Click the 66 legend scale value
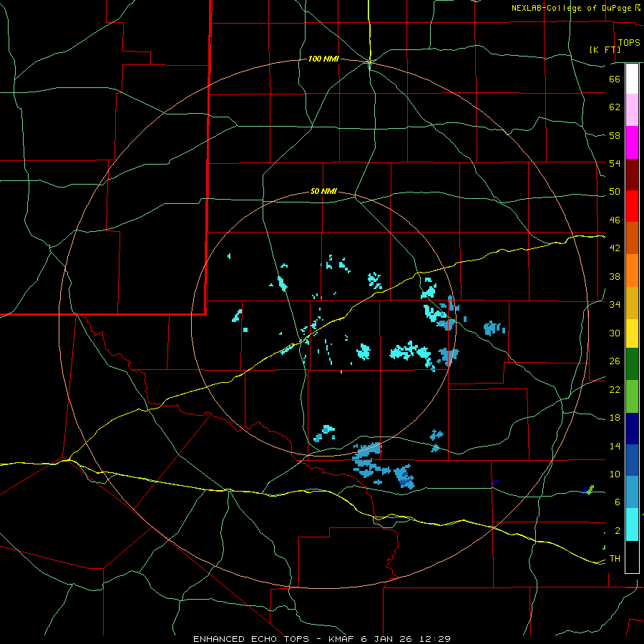The width and height of the screenshot is (644, 644). click(x=615, y=79)
